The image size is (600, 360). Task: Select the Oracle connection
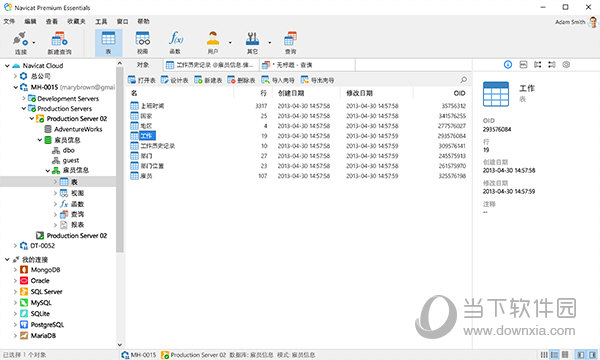(x=40, y=280)
